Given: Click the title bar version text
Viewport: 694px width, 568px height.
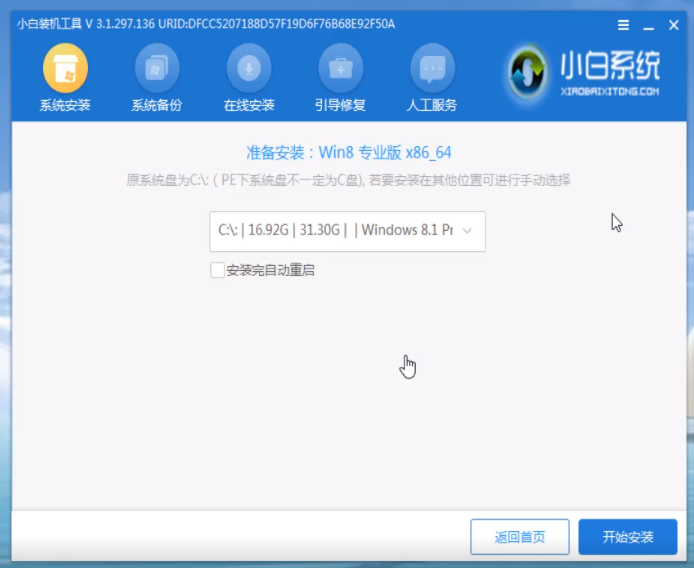Looking at the screenshot, I should [205, 24].
